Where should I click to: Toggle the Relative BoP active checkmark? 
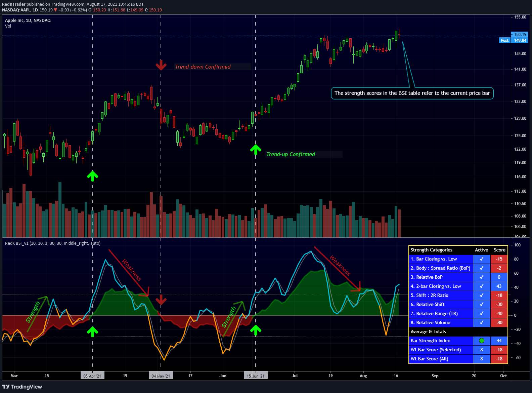pos(482,277)
